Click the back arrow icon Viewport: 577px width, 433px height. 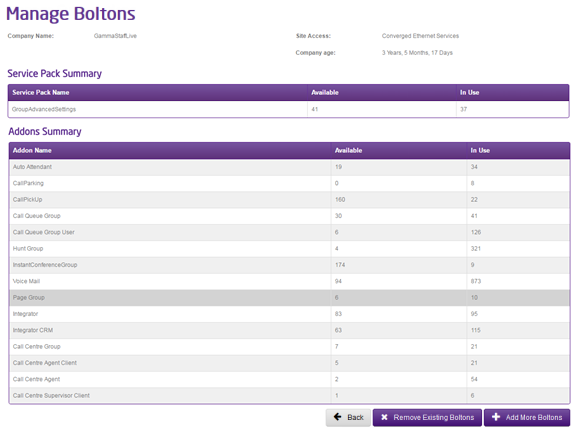[337, 417]
